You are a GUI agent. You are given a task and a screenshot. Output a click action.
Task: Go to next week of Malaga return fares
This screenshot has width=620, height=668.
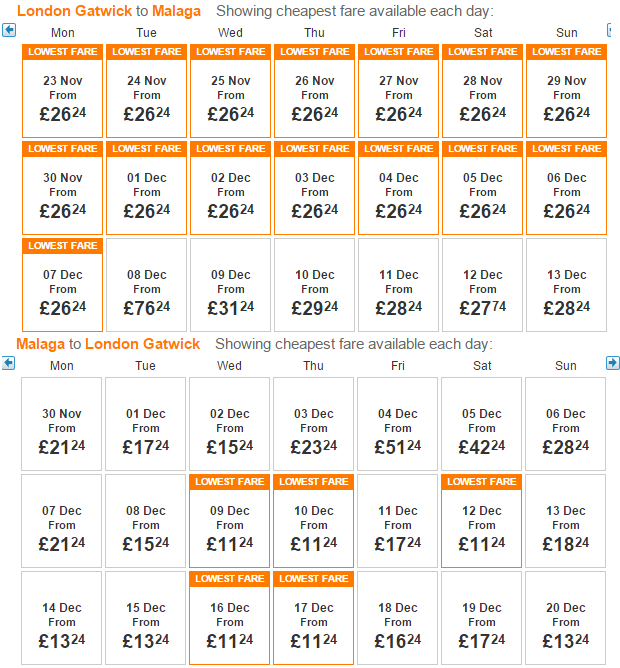tap(613, 363)
